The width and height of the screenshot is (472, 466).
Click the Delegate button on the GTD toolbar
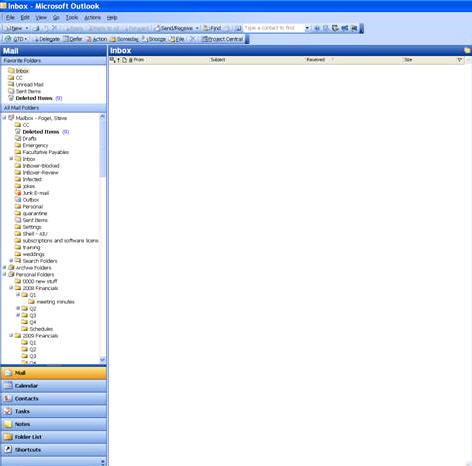coord(46,39)
